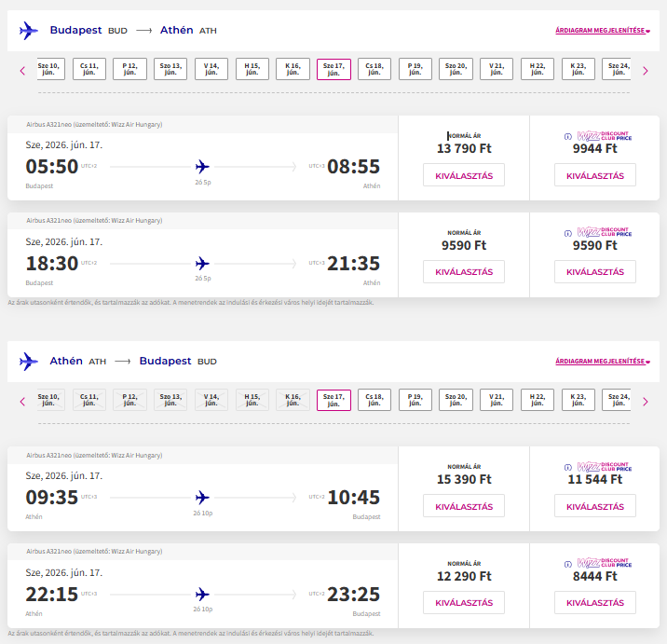The width and height of the screenshot is (667, 644).
Task: Choose the 12 290 Ft normal price fare
Action: pyautogui.click(x=464, y=603)
